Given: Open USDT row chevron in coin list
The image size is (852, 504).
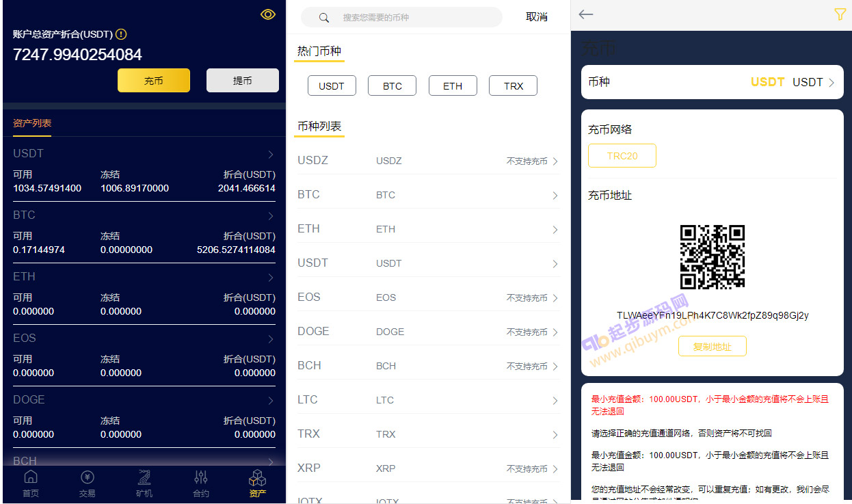Looking at the screenshot, I should point(555,264).
